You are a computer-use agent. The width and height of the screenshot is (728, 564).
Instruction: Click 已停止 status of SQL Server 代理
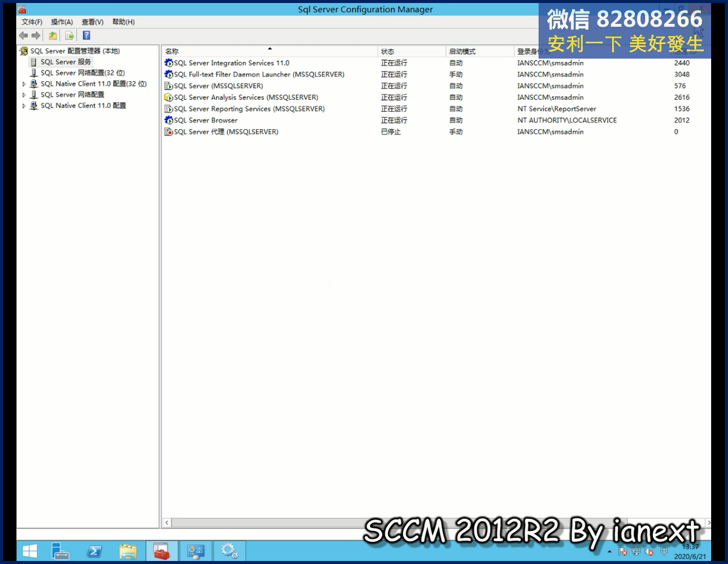tap(390, 132)
